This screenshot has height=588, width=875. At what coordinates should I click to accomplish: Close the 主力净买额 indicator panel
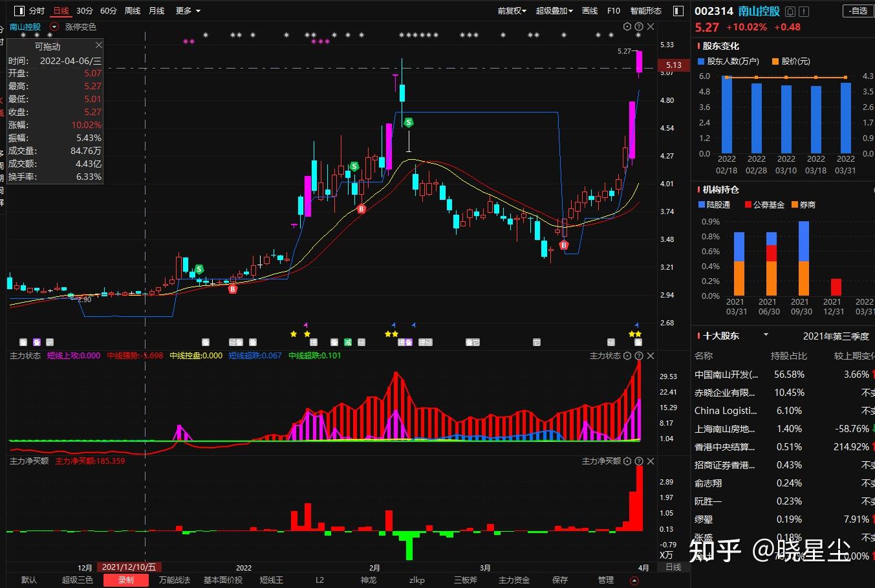(x=651, y=461)
